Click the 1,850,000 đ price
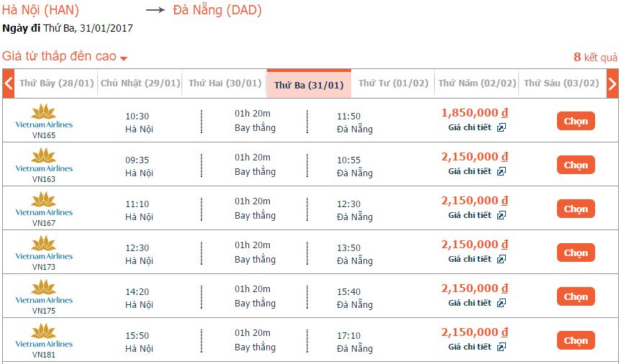Viewport: 621px width, 364px height. (474, 113)
